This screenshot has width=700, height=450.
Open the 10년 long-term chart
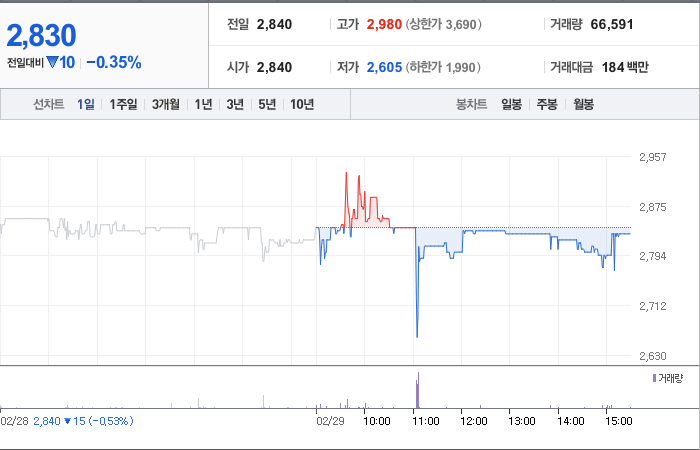[x=302, y=104]
